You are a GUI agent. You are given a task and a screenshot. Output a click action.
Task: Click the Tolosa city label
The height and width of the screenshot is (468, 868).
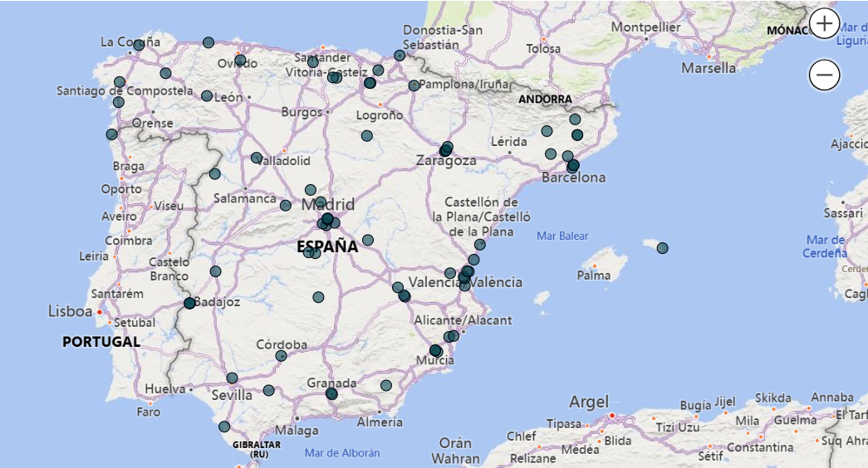(543, 49)
